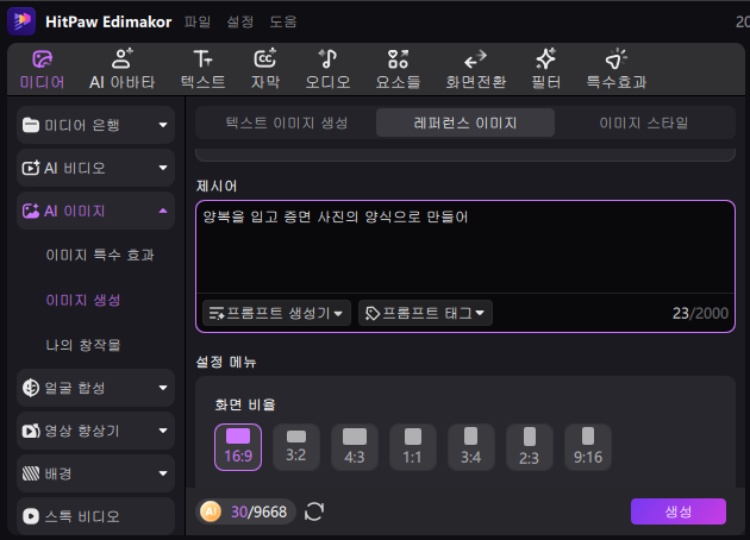The width and height of the screenshot is (750, 540).
Task: Click the 생성 generate button
Action: point(678,512)
